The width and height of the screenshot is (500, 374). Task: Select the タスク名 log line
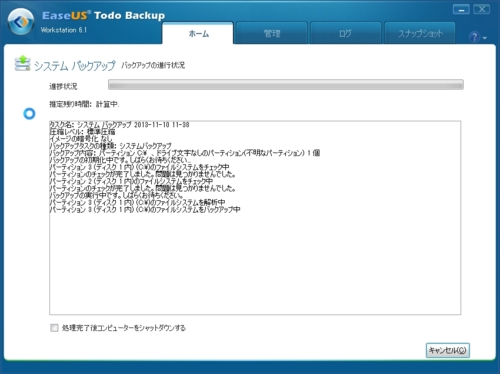coord(119,125)
